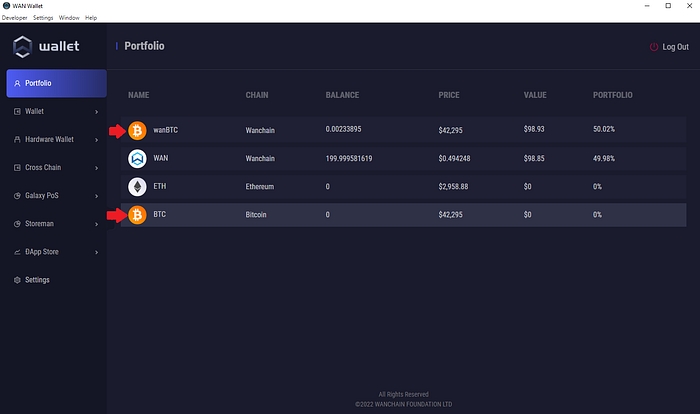Click the Settings gear icon in sidebar
700x414 pixels.
(17, 280)
